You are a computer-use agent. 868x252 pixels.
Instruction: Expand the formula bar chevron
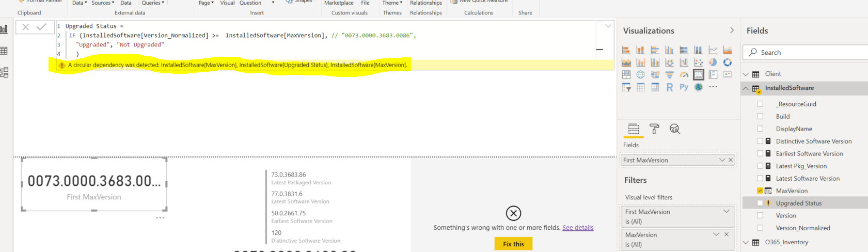pyautogui.click(x=608, y=26)
